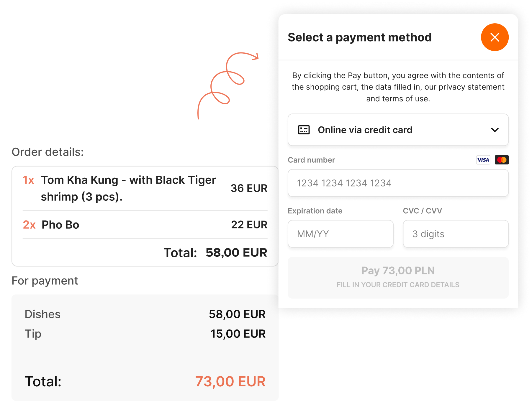
Task: Click the credit card icon in the selector
Action: tap(304, 130)
